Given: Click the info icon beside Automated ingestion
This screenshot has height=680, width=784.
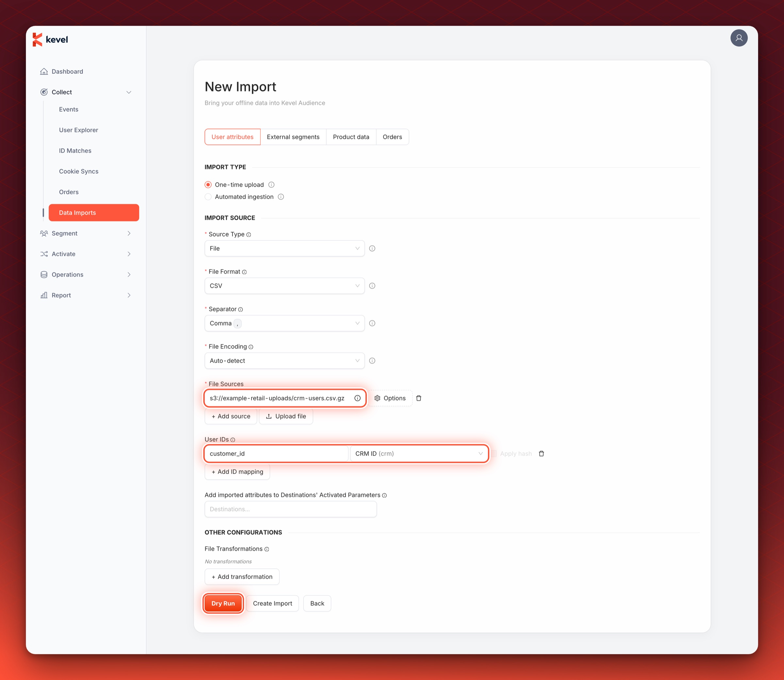Looking at the screenshot, I should [281, 197].
